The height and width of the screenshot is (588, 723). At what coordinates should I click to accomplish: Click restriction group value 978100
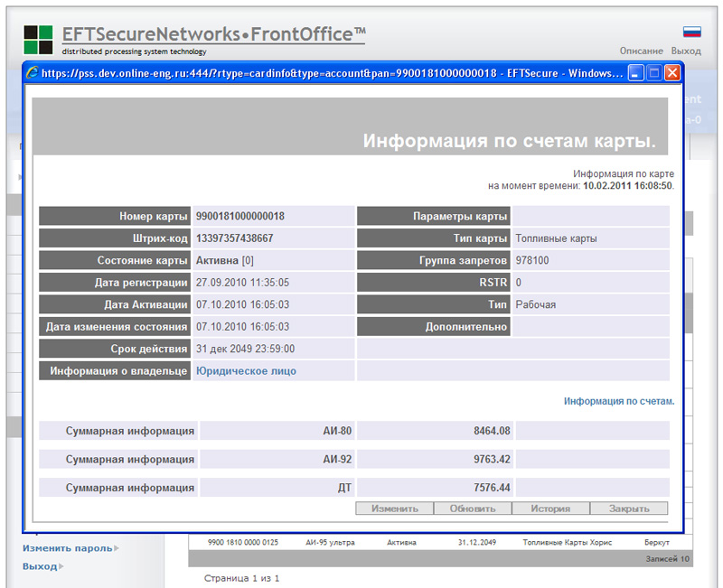point(532,260)
